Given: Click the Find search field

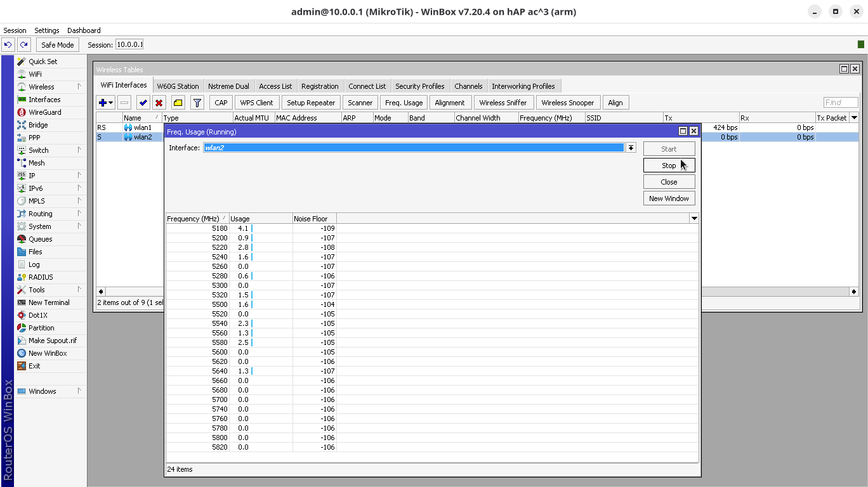Looking at the screenshot, I should tap(840, 103).
